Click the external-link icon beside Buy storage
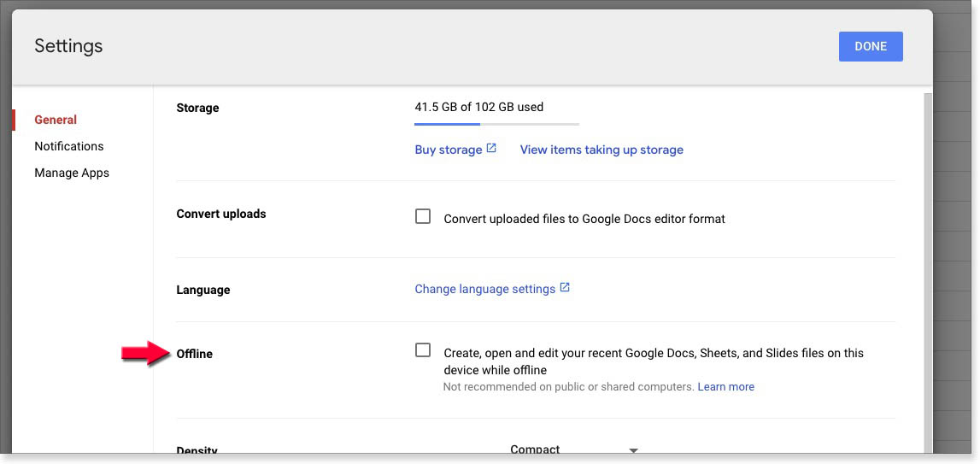The width and height of the screenshot is (980, 464). [x=491, y=149]
